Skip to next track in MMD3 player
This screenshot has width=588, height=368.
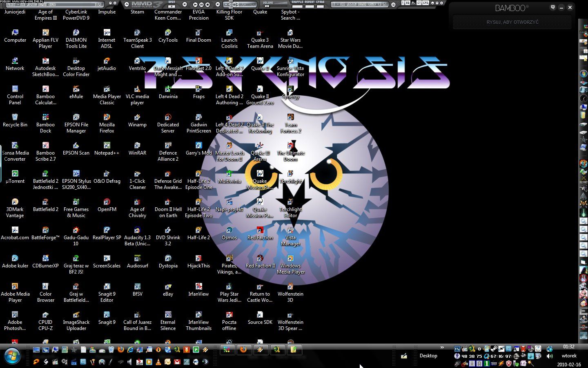pyautogui.click(x=218, y=4)
